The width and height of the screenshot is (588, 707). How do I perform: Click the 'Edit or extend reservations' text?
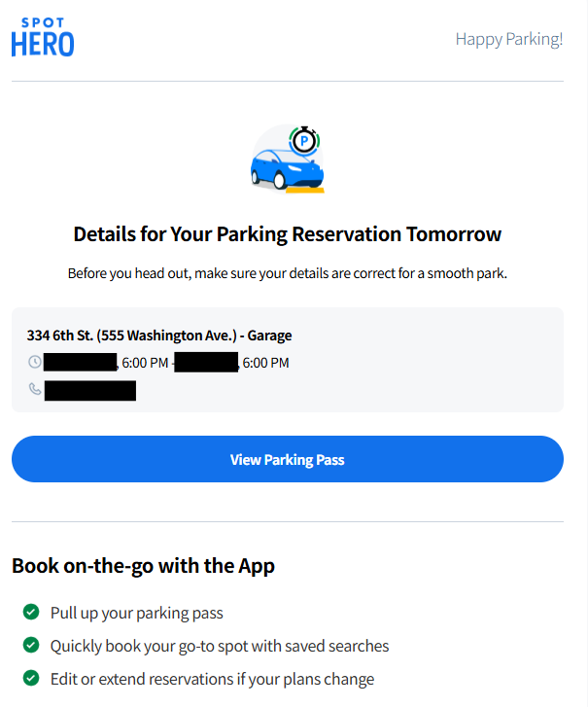212,679
